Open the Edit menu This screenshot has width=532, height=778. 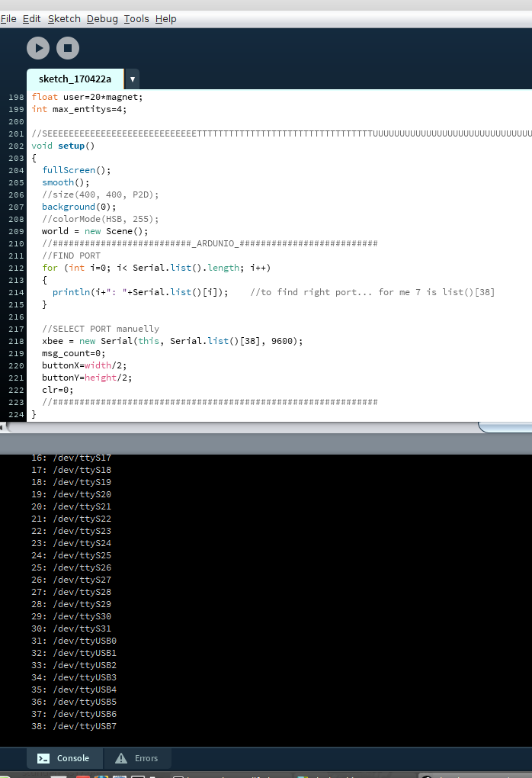pos(32,18)
